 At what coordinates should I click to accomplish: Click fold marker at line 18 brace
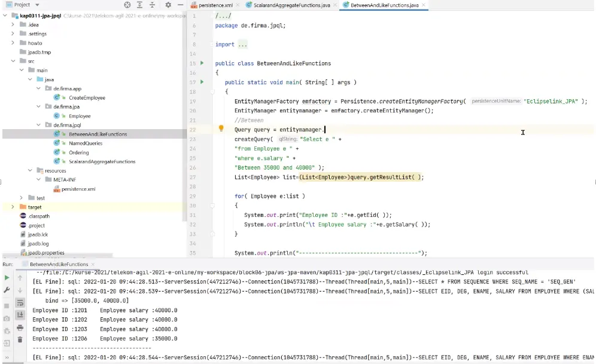212,91
